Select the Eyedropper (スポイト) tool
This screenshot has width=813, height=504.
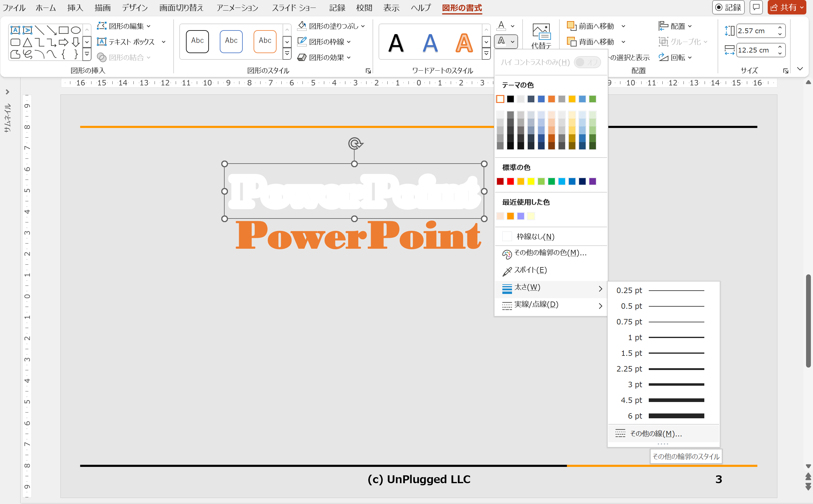(530, 270)
